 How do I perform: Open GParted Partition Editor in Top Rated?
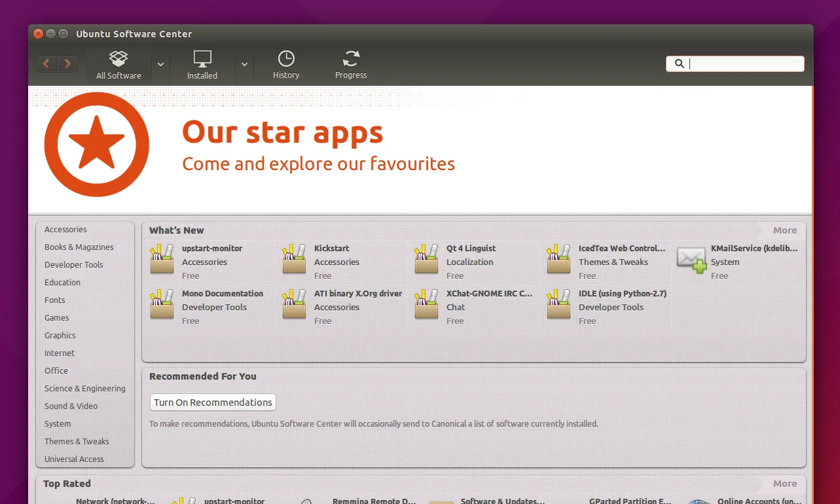tap(630, 501)
